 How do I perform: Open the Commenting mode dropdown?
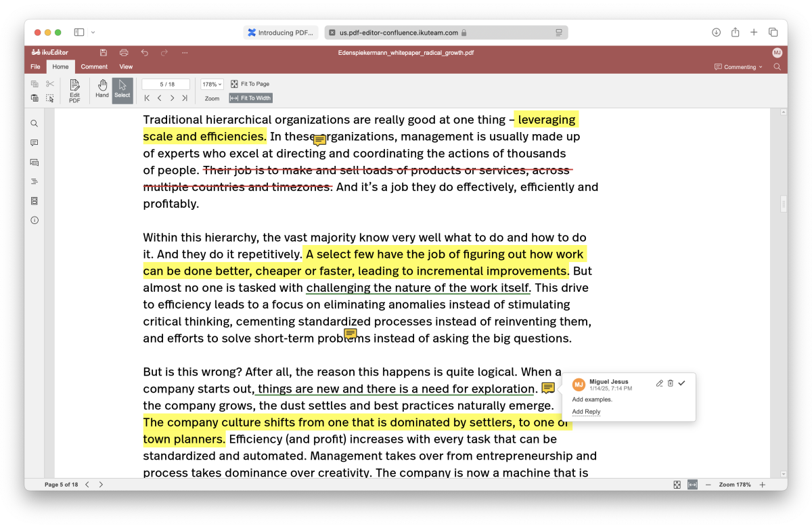coord(738,67)
